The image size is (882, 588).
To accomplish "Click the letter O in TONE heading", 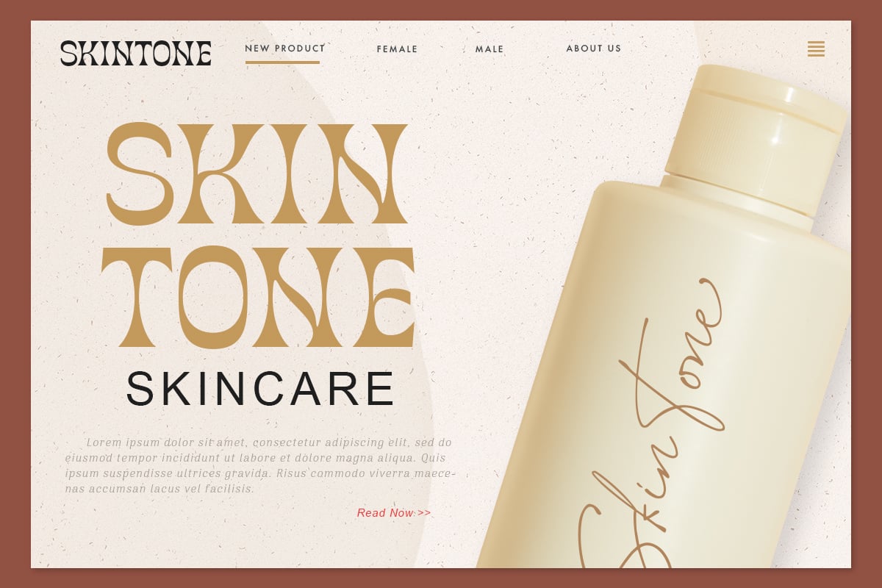I will click(x=216, y=297).
